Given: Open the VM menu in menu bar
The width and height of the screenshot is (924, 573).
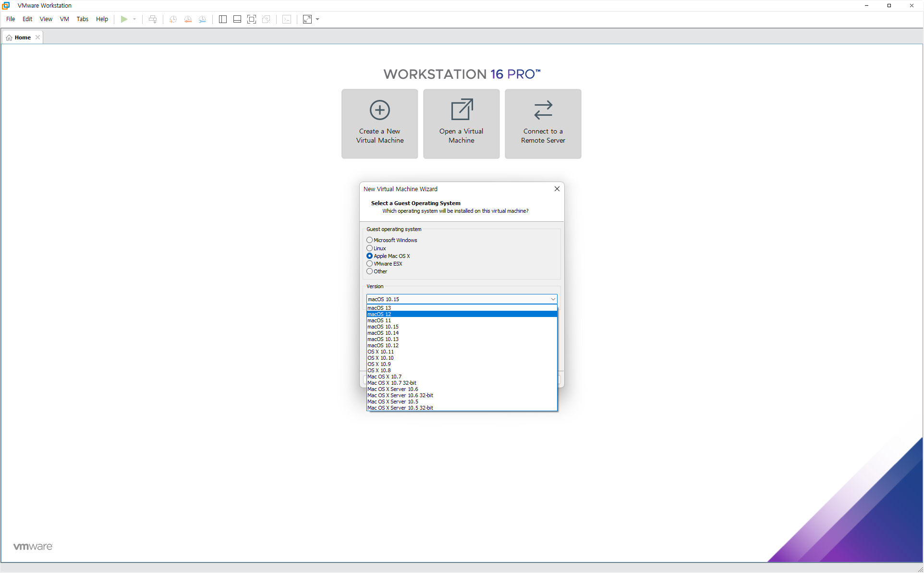Looking at the screenshot, I should 63,19.
